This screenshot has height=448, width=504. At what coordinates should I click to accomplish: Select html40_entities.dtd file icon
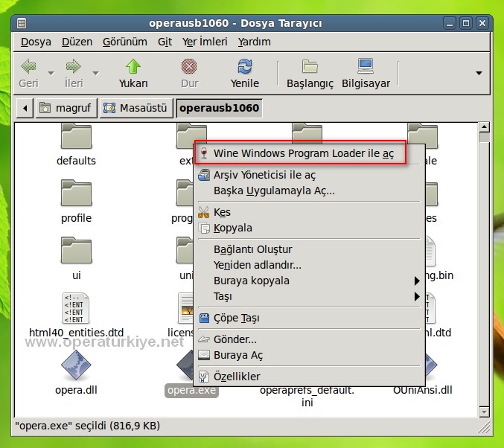pos(76,308)
